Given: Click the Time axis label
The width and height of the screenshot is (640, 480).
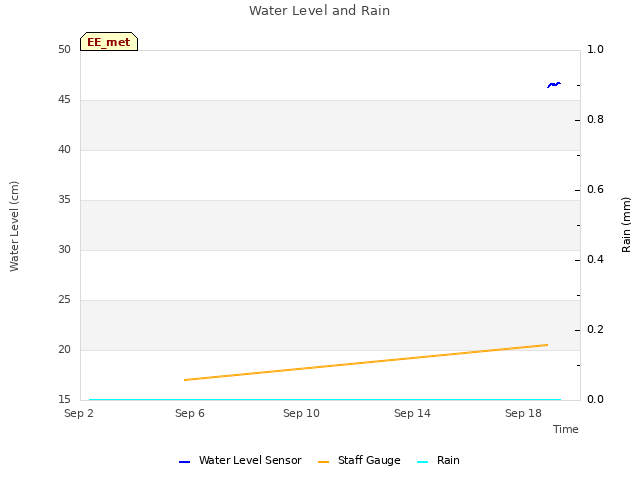Looking at the screenshot, I should tap(566, 429).
